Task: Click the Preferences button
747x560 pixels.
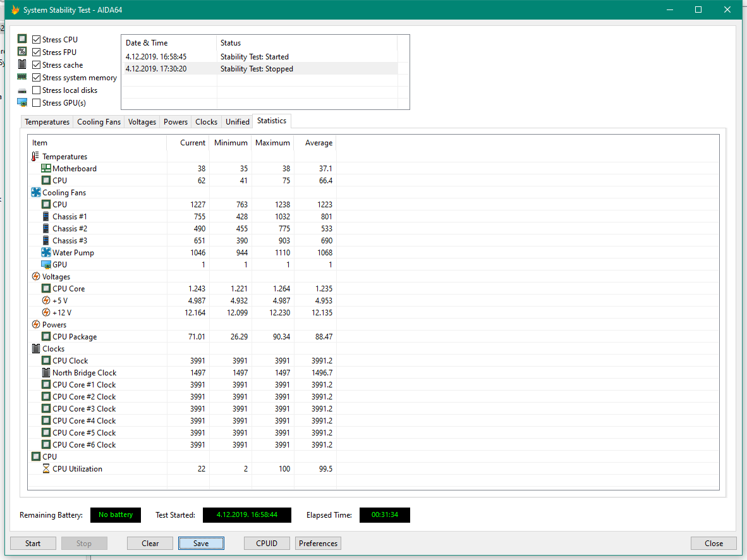Action: [318, 544]
